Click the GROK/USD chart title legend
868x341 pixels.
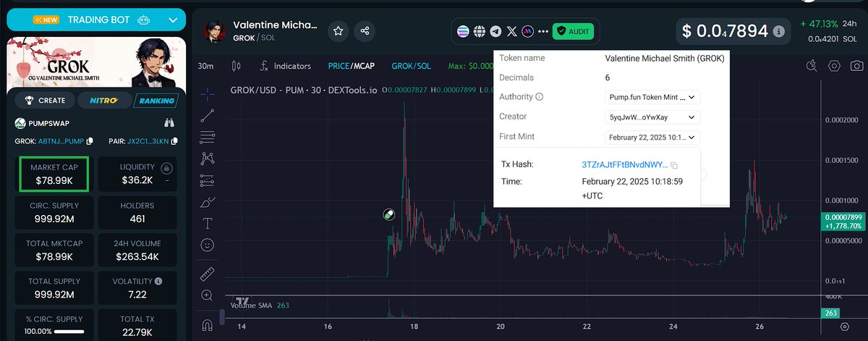304,90
